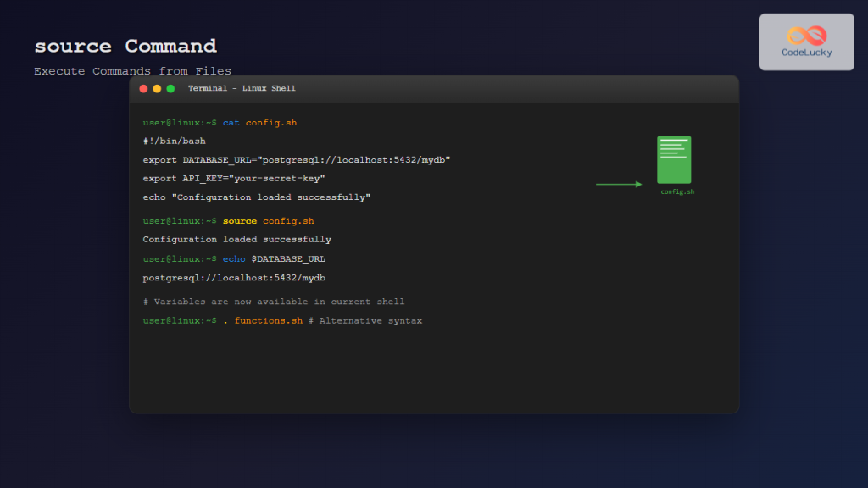Click the export API_KEY line

point(234,179)
